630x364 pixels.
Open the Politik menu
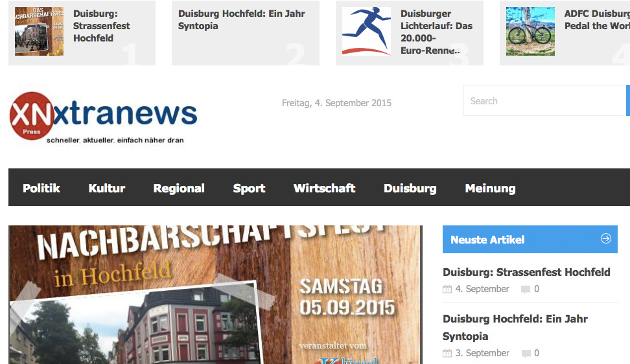41,188
